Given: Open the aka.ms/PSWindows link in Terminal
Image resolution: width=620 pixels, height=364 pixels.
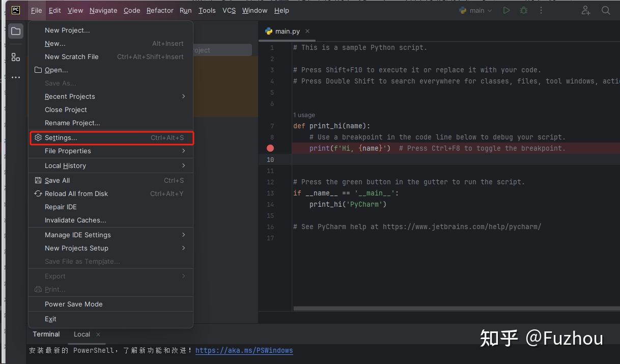Looking at the screenshot, I should click(x=244, y=350).
